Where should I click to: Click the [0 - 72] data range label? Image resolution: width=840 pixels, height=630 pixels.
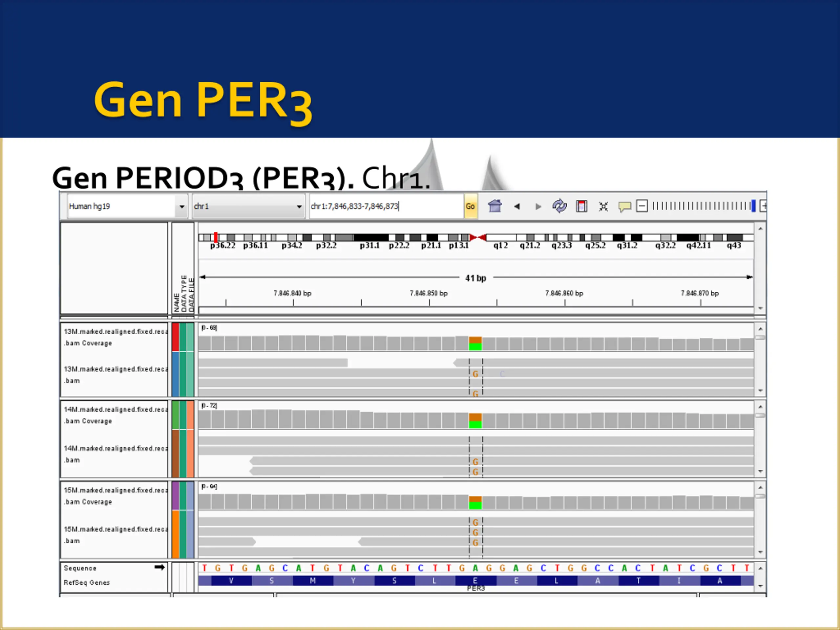(x=209, y=406)
